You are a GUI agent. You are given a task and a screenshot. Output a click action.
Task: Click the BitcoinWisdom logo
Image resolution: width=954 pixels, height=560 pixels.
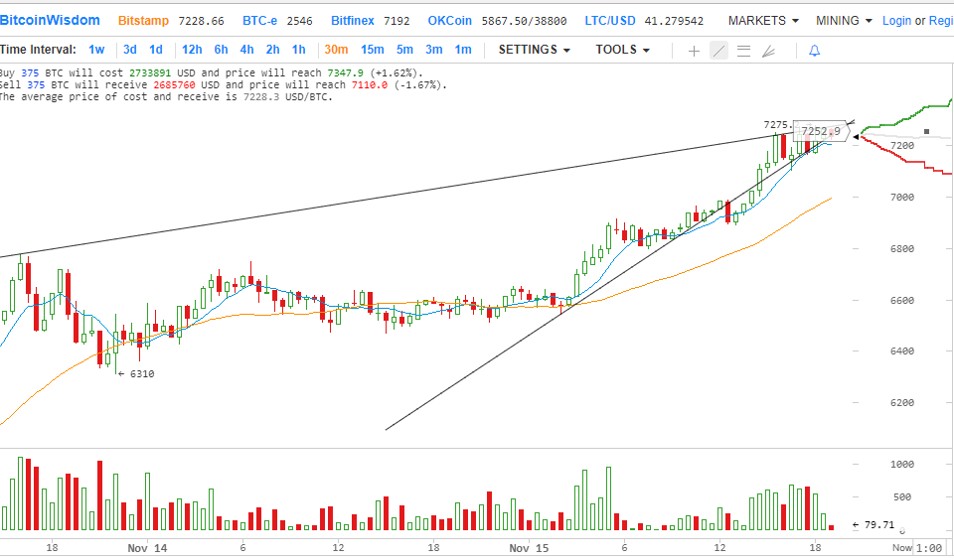51,21
